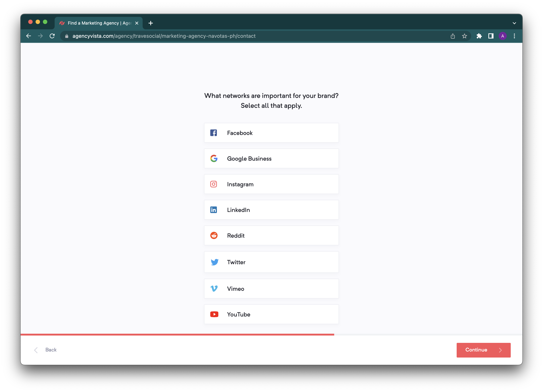The width and height of the screenshot is (543, 392).
Task: Pick the Reddit network option
Action: tap(271, 235)
